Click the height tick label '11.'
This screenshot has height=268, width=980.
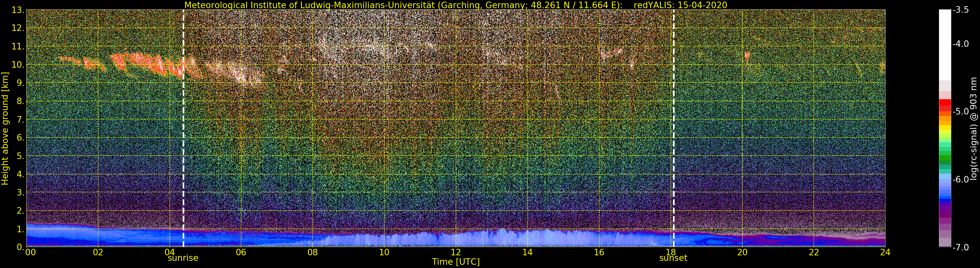[18, 47]
